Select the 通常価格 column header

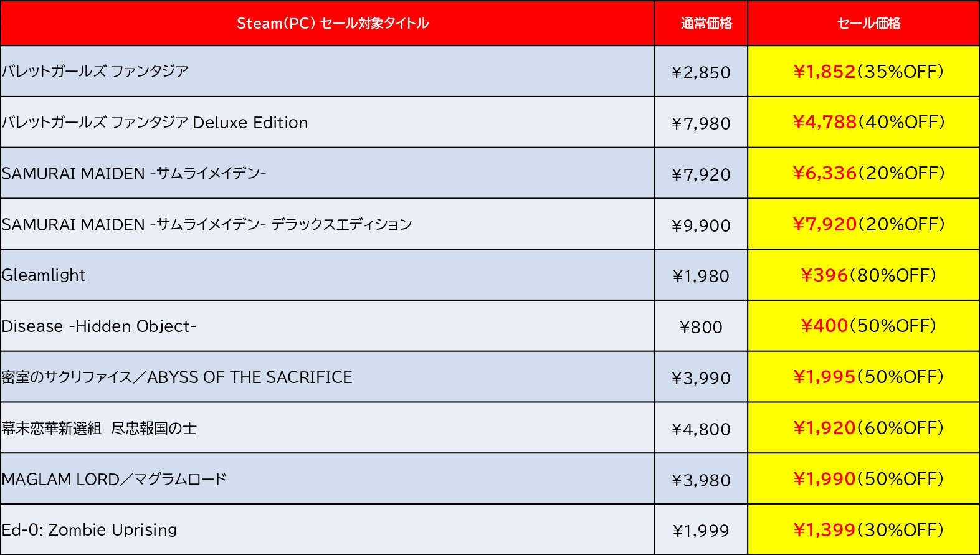click(701, 23)
